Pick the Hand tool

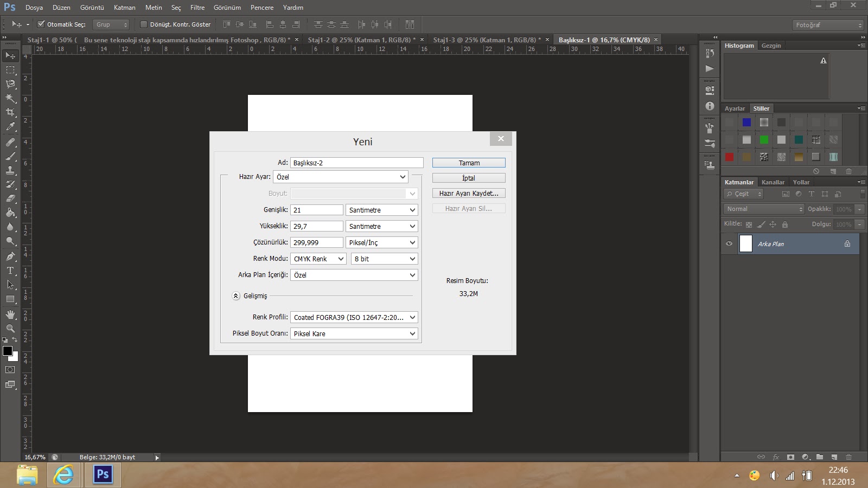click(x=10, y=314)
